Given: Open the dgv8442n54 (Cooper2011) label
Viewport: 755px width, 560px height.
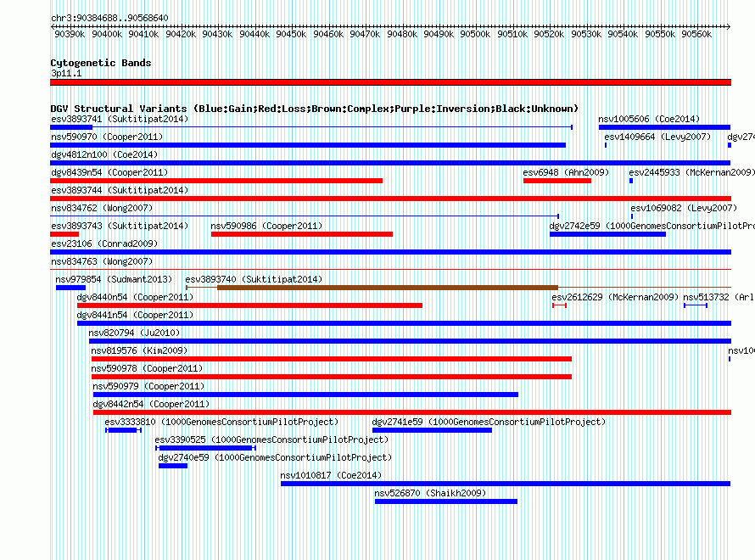Looking at the screenshot, I should [x=151, y=404].
